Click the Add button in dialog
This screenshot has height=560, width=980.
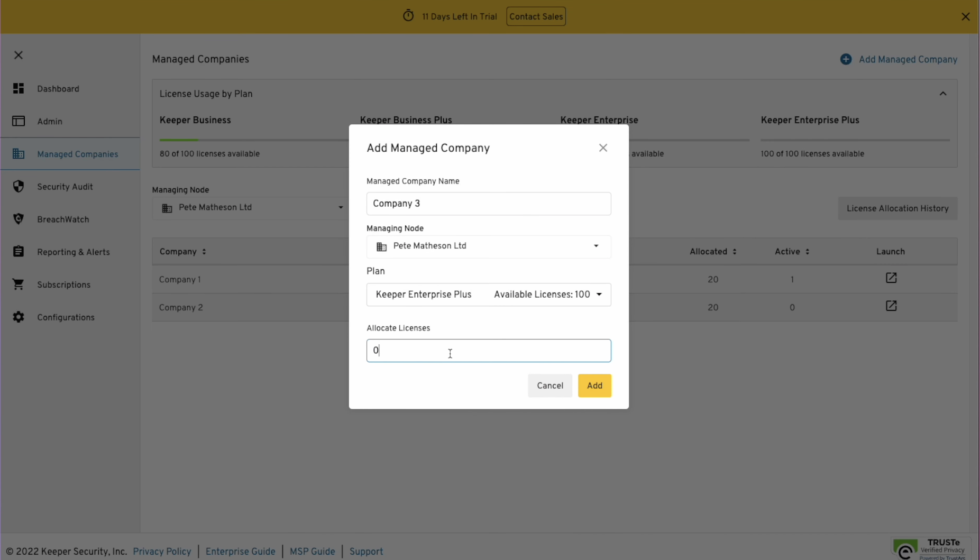click(x=594, y=385)
